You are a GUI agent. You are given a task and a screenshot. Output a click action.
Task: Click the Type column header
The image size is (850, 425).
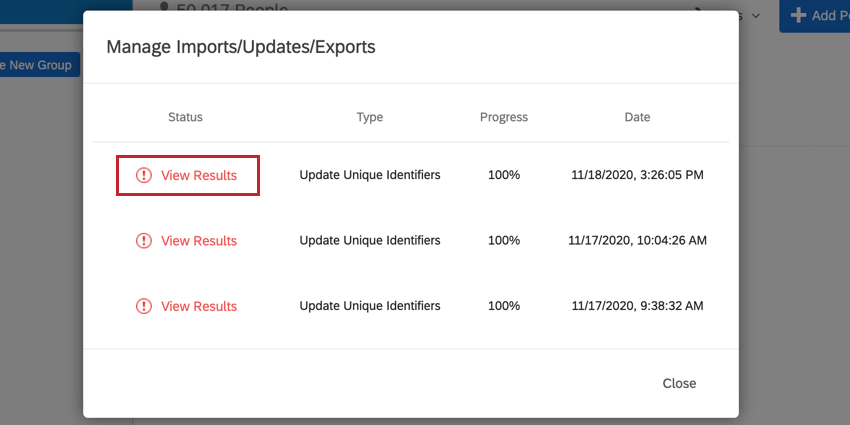click(x=370, y=117)
